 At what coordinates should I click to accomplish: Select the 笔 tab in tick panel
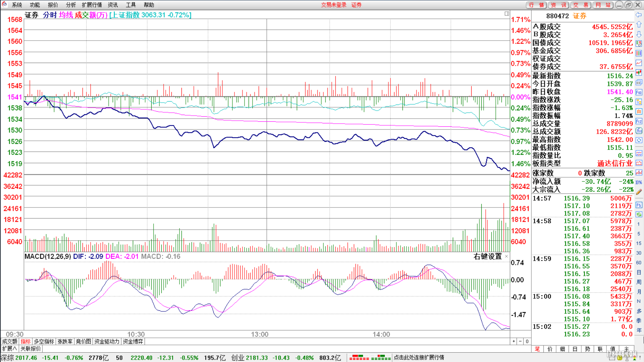[x=537, y=349]
